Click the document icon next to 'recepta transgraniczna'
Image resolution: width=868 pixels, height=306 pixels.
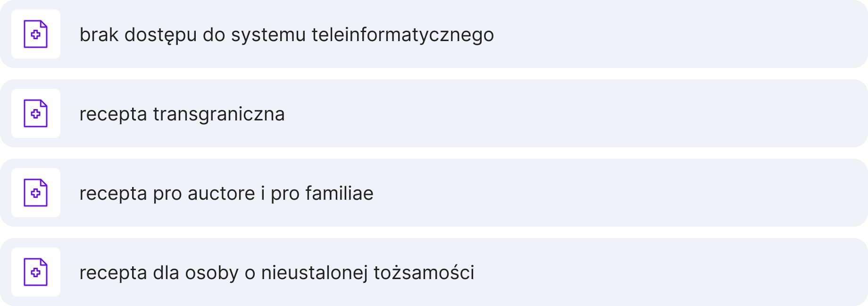click(36, 113)
